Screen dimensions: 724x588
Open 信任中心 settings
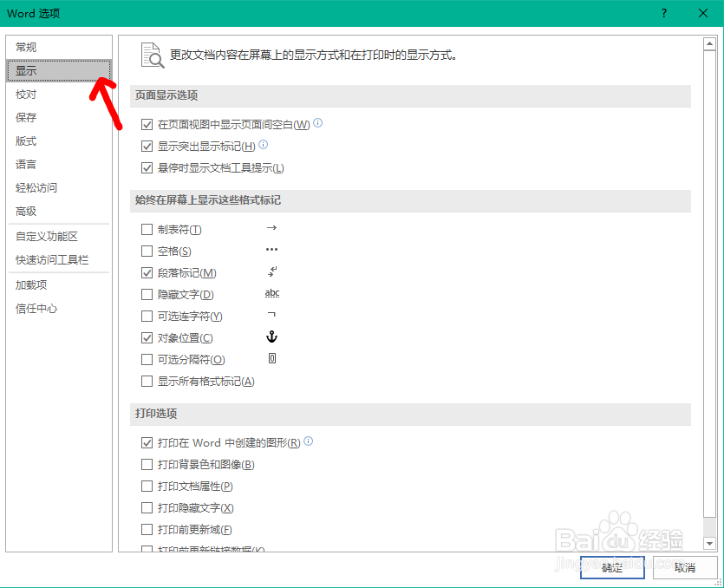(x=59, y=309)
